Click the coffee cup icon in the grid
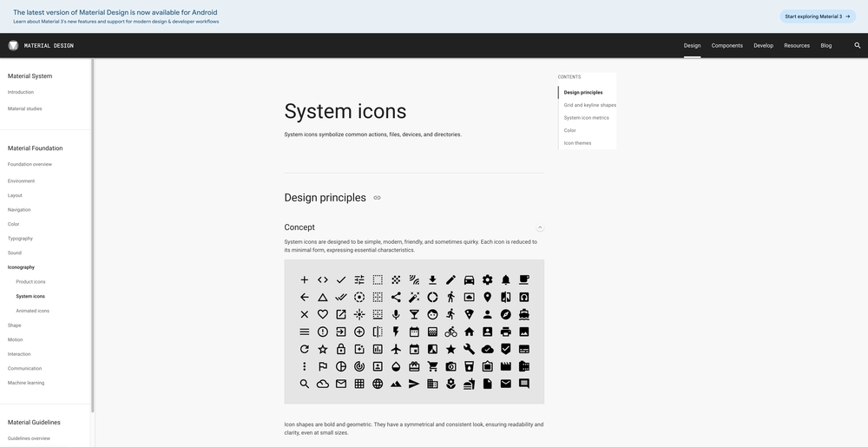868x447 pixels. (523, 280)
